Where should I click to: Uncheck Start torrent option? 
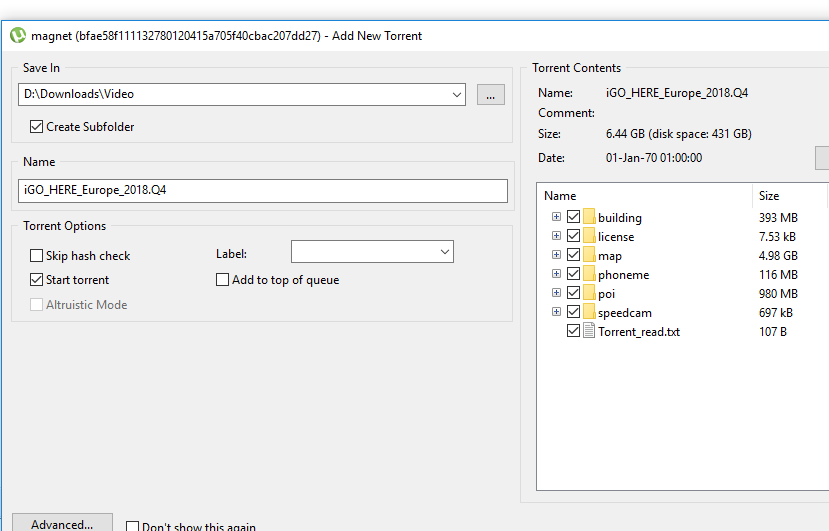point(36,279)
